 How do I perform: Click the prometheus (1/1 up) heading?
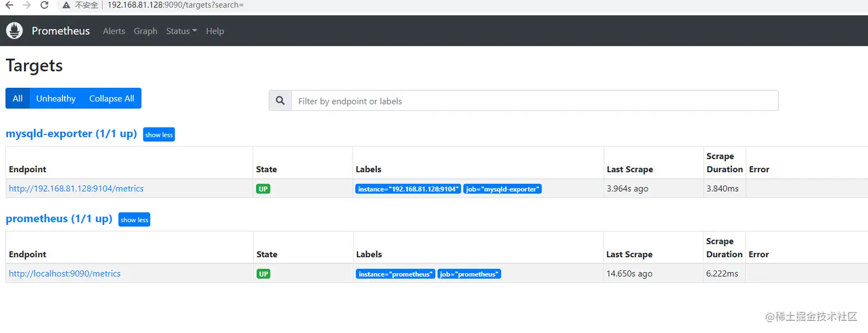(x=59, y=219)
